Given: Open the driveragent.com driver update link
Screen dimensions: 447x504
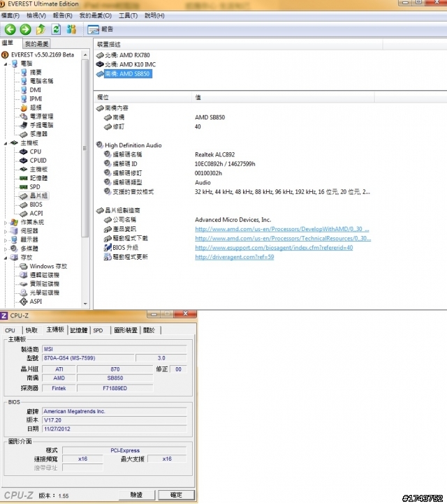Looking at the screenshot, I should 235,257.
